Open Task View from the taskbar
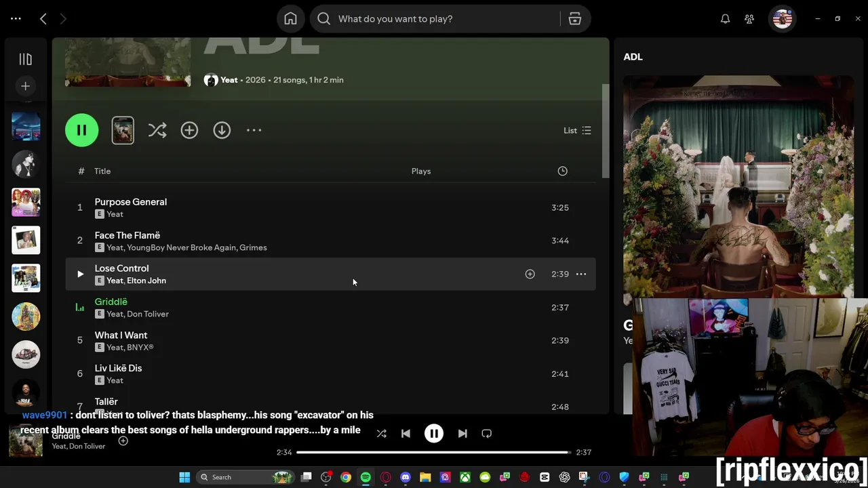 [307, 477]
